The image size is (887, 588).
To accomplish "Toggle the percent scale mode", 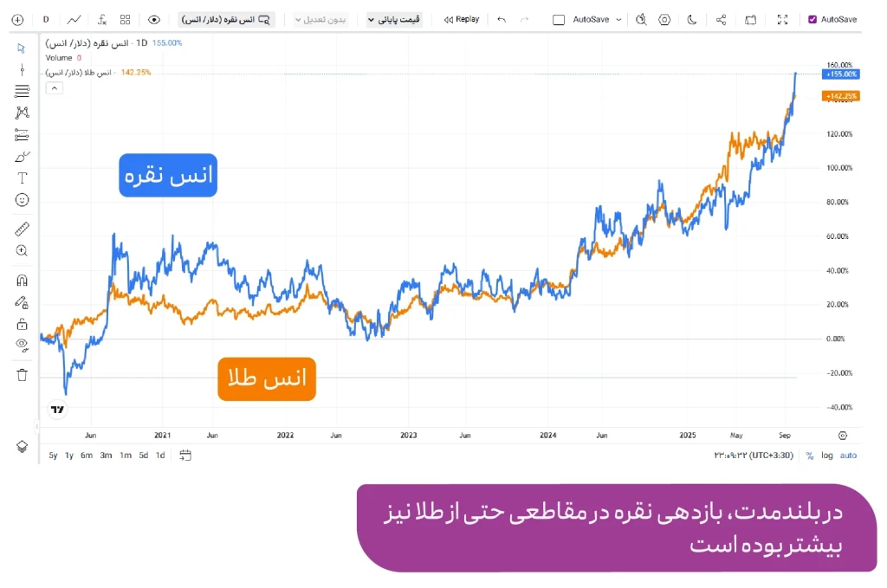I will click(810, 456).
